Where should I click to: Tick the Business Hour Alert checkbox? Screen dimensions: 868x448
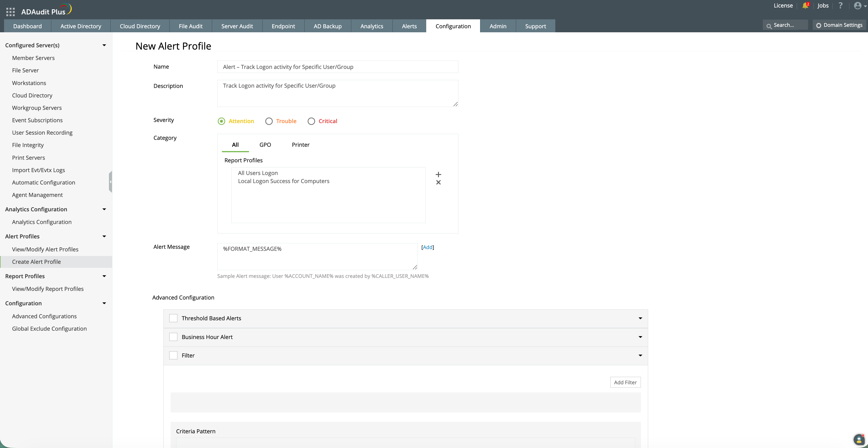[x=173, y=337]
